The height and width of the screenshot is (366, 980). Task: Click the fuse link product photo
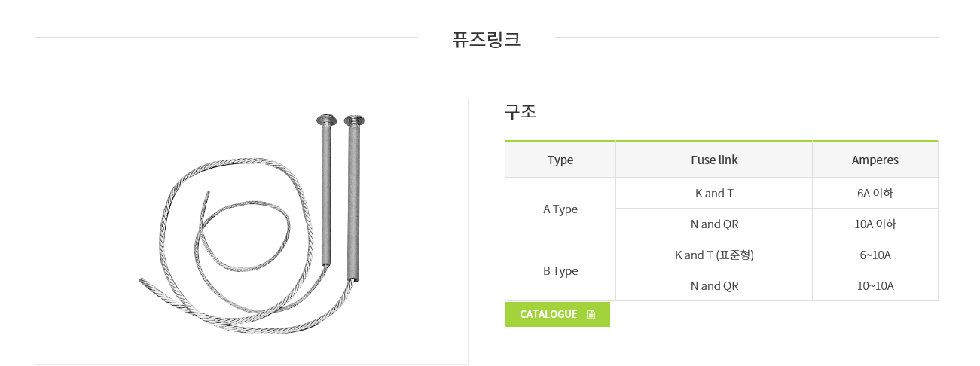click(x=251, y=232)
